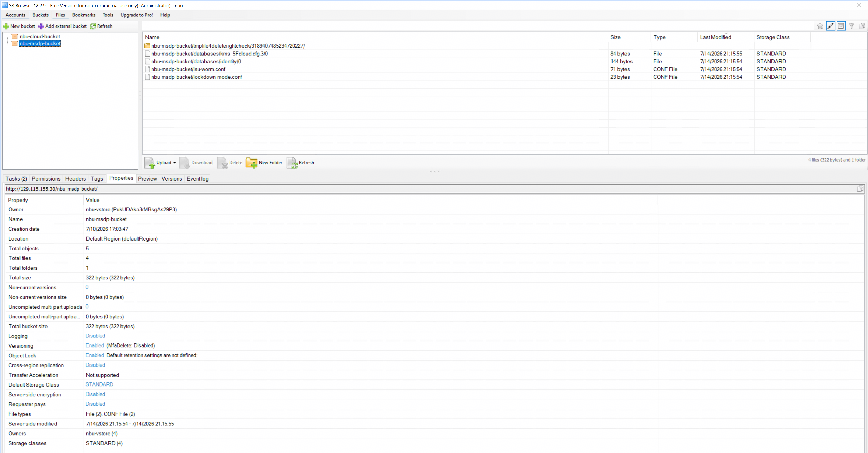868x453 pixels.
Task: Create a bucket with the New bucket button
Action: click(x=19, y=26)
